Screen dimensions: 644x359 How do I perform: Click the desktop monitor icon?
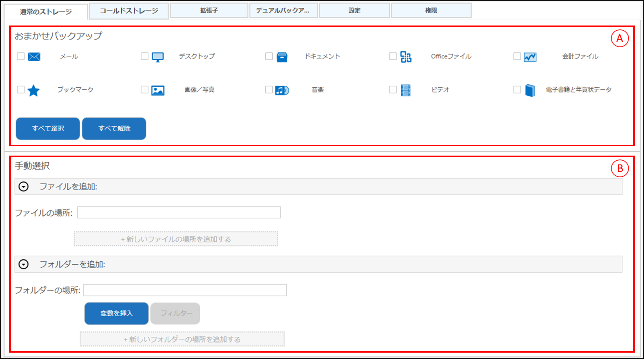pyautogui.click(x=158, y=57)
